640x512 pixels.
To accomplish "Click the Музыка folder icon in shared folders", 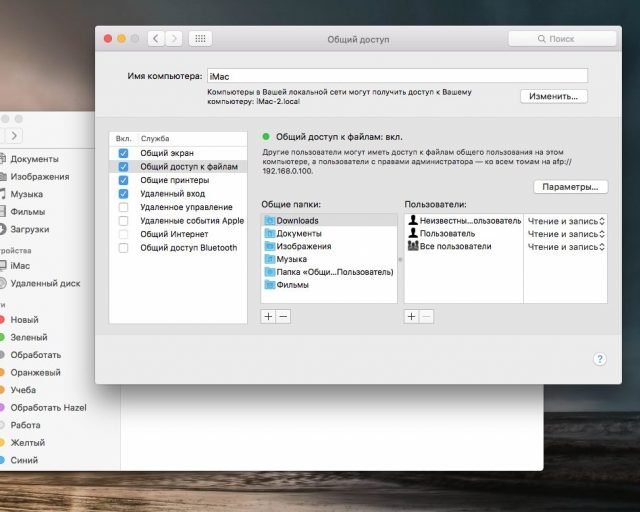I will (x=269, y=259).
